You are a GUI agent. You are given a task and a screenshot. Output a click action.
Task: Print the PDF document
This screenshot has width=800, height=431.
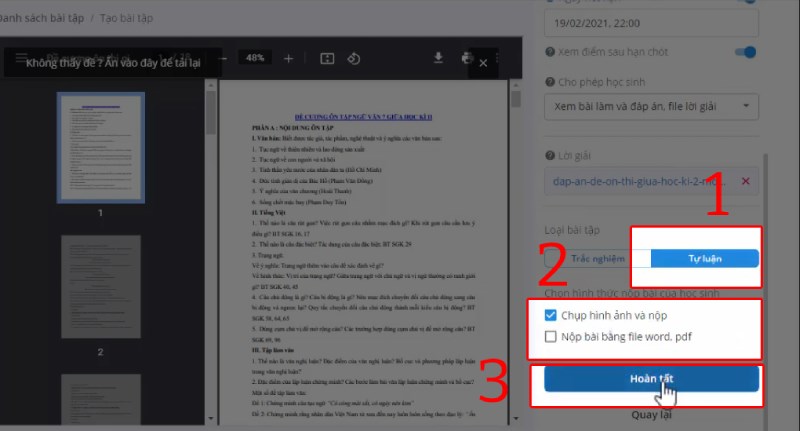click(466, 58)
